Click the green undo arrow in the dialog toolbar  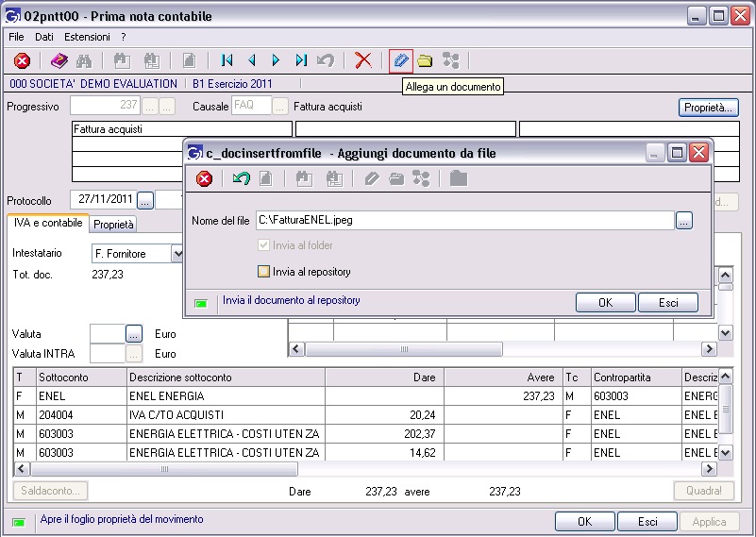pyautogui.click(x=241, y=178)
